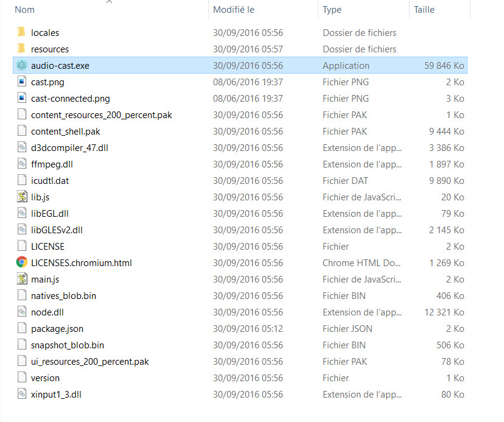
Task: Click the ui_resources_200_percent.pak file icon
Action: coord(21,360)
